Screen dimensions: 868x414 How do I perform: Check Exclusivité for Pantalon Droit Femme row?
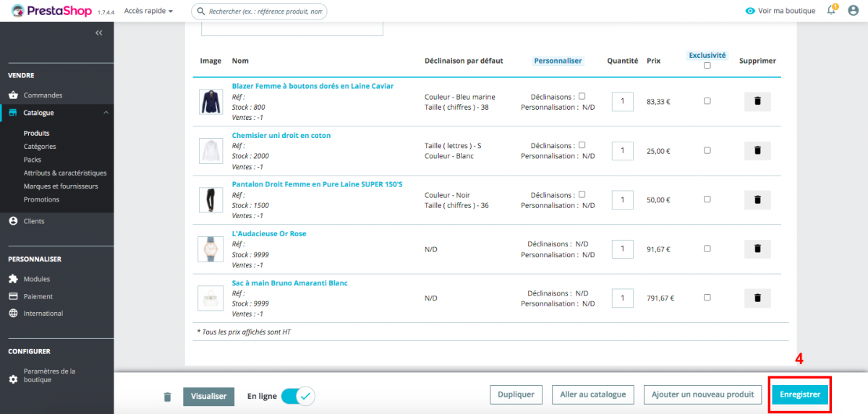click(x=707, y=199)
